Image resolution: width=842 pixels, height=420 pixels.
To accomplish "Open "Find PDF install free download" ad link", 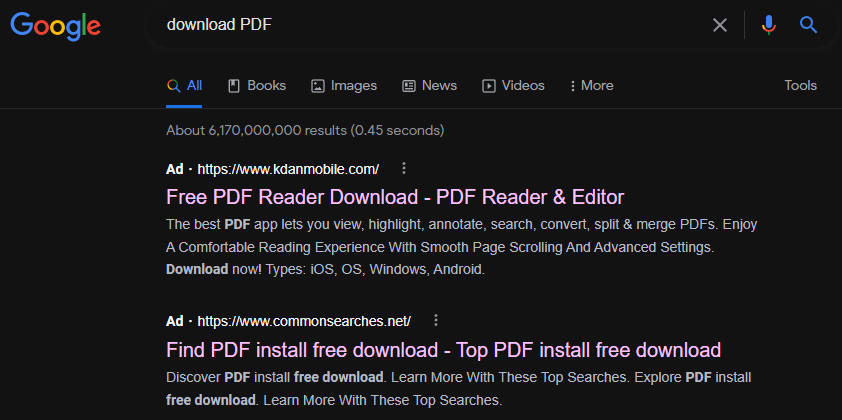I will click(x=444, y=350).
